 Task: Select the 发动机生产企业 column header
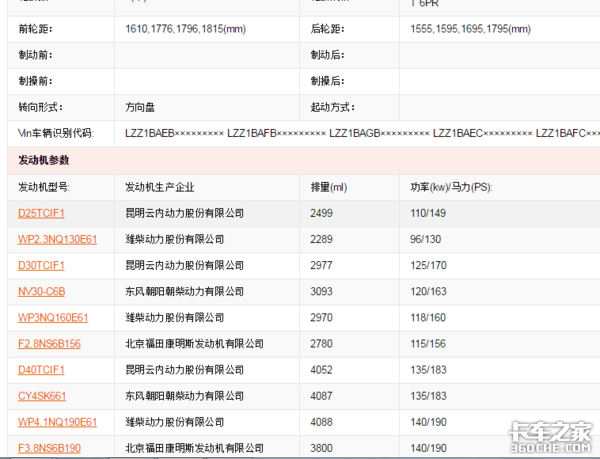tap(160, 187)
